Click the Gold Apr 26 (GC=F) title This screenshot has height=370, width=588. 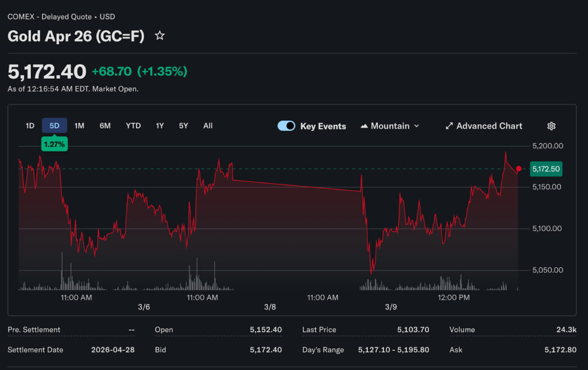[76, 36]
